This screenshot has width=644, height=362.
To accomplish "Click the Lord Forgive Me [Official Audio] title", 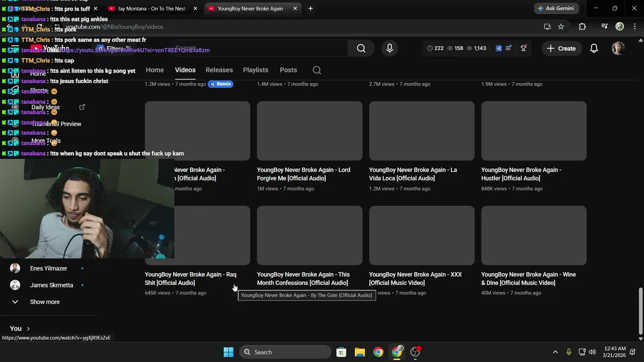I will 303,174.
